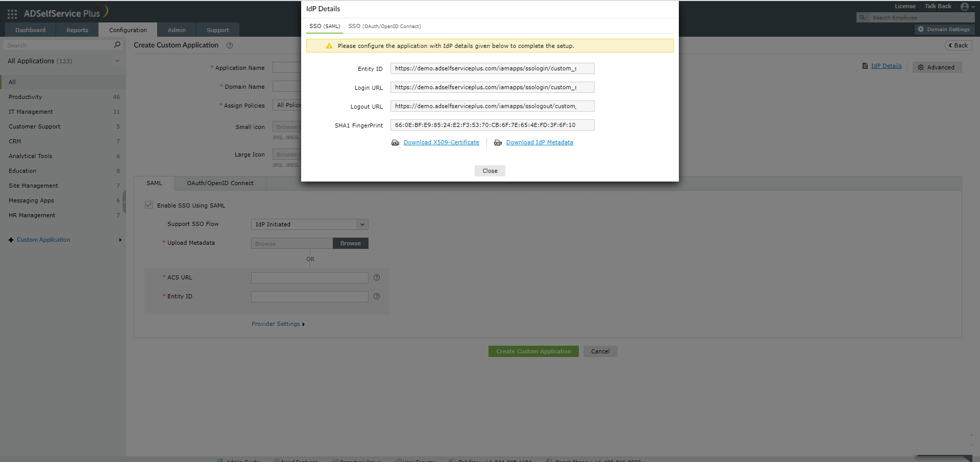980x462 pixels.
Task: Select the IT Management category
Action: pos(63,112)
